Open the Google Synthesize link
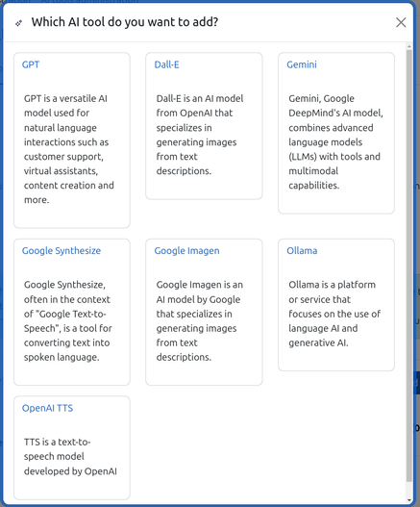Viewport: 420px width, 507px height. tap(62, 250)
